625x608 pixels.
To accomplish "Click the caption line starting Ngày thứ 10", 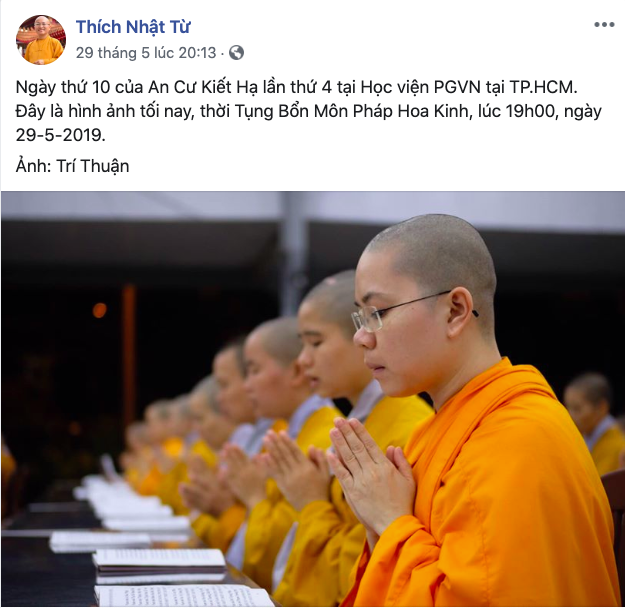I will [x=297, y=87].
